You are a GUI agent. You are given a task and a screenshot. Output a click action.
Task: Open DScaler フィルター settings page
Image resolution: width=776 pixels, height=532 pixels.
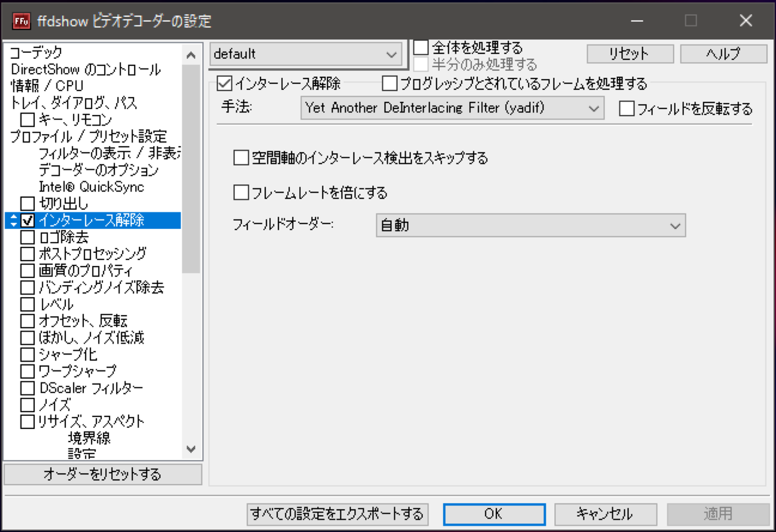[x=91, y=388]
